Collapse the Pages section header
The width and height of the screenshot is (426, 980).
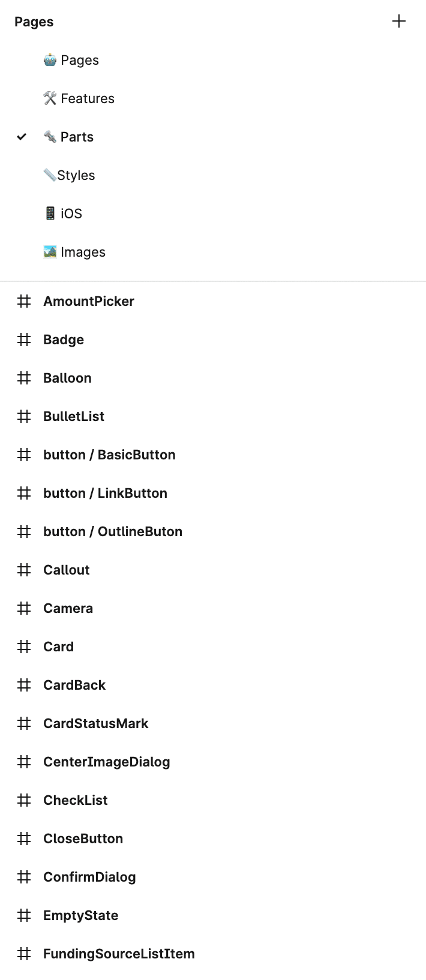34,22
